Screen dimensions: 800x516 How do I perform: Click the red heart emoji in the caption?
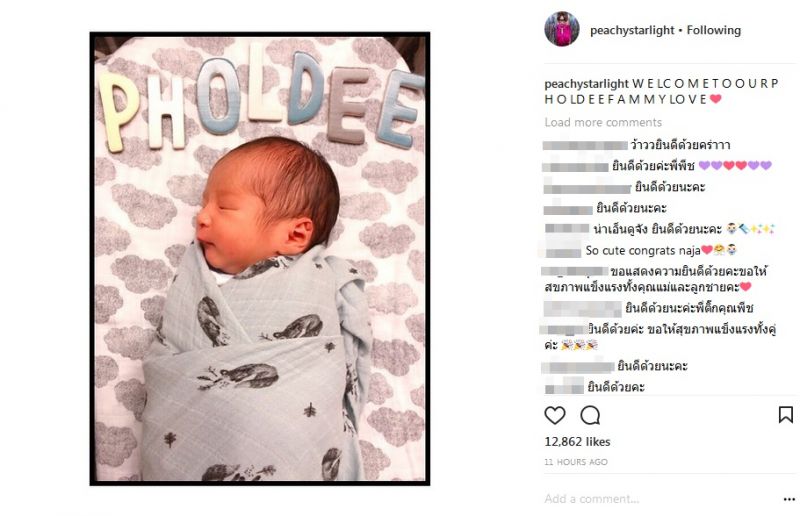715,99
